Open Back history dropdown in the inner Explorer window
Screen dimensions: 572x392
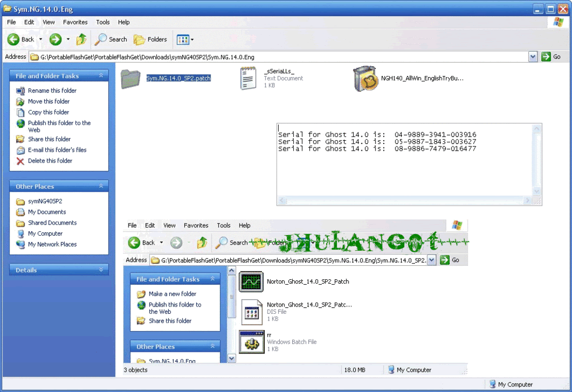161,242
